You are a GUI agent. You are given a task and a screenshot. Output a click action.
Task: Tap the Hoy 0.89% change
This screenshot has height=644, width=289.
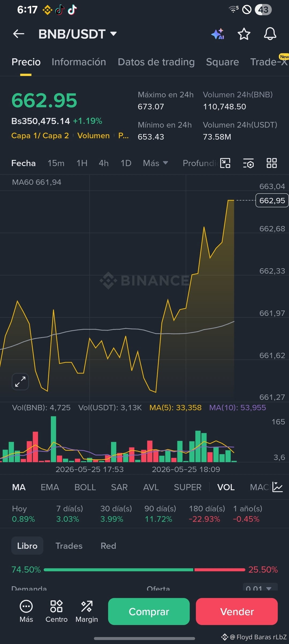click(x=23, y=514)
